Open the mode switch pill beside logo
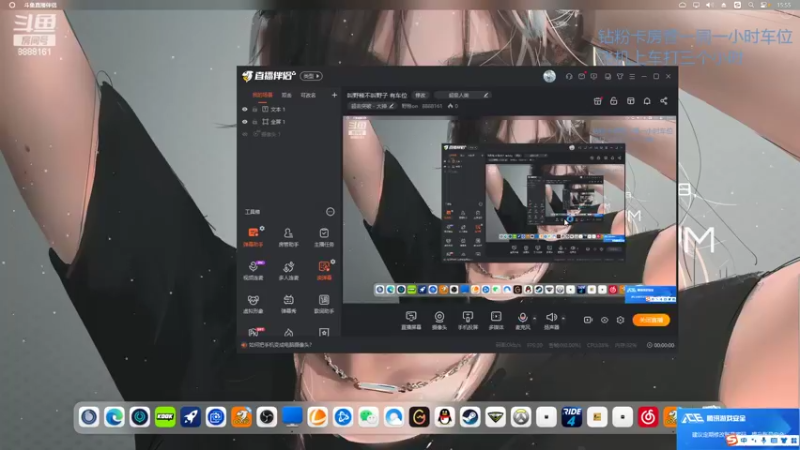This screenshot has width=800, height=450. [x=311, y=76]
